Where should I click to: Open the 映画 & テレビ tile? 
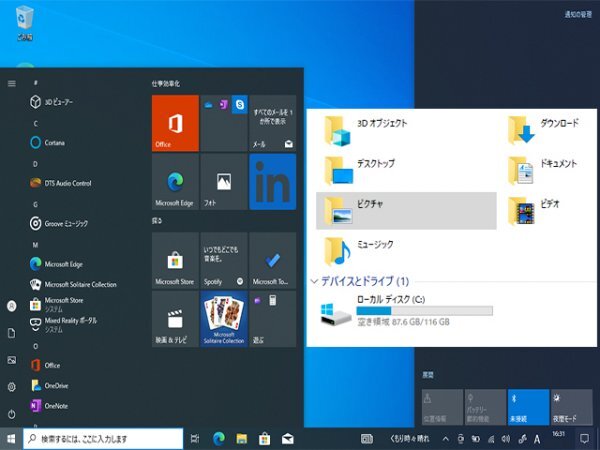[175, 319]
